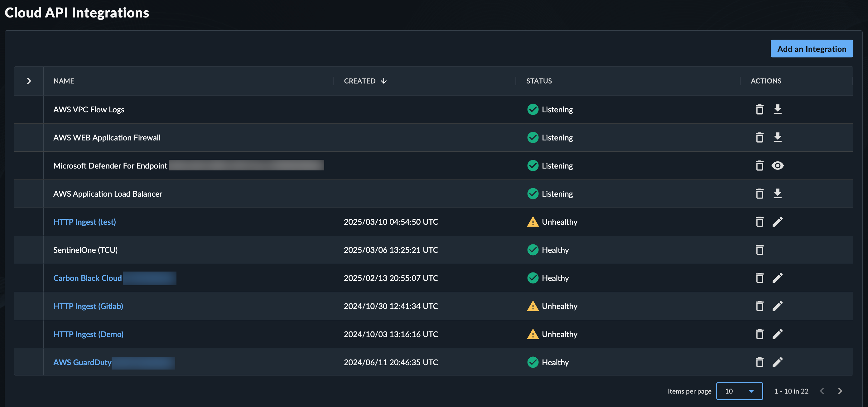The image size is (868, 407).
Task: View Microsoft Defender For Endpoint details
Action: pos(777,165)
